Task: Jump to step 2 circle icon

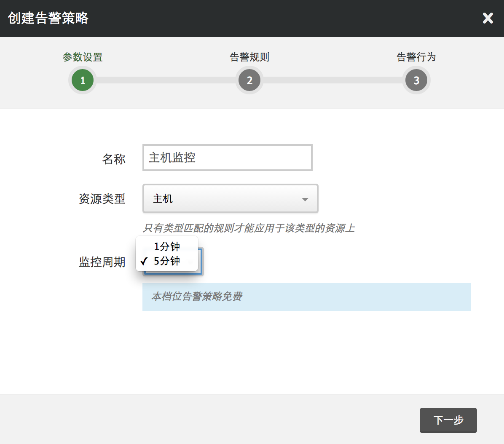Action: (x=249, y=80)
